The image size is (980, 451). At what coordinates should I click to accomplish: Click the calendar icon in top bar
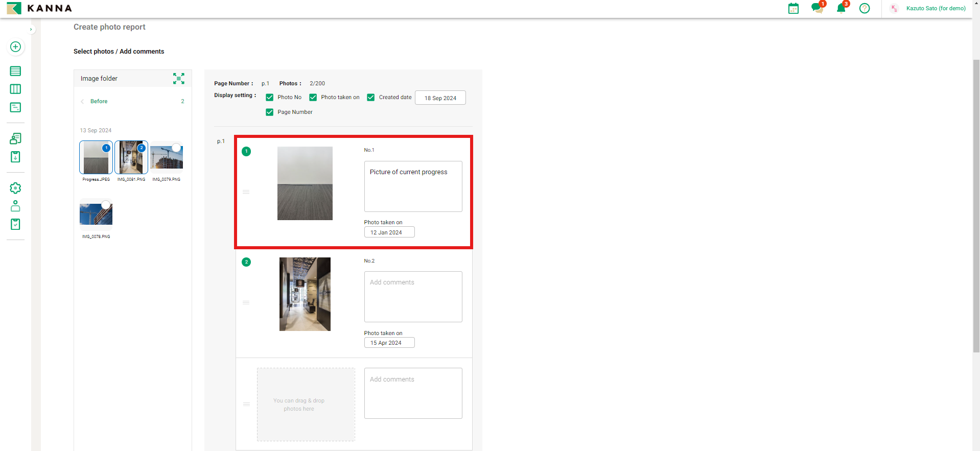tap(793, 9)
